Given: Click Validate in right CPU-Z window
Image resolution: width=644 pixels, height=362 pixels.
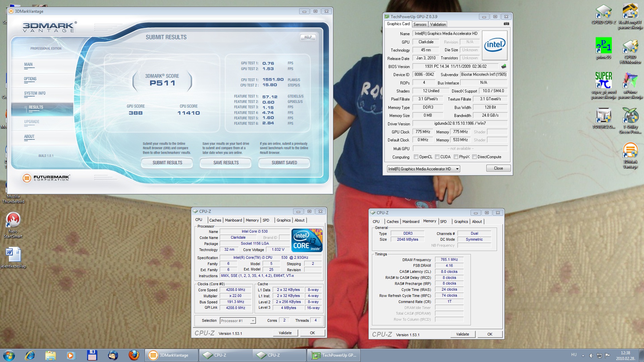Looking at the screenshot, I should click(463, 334).
